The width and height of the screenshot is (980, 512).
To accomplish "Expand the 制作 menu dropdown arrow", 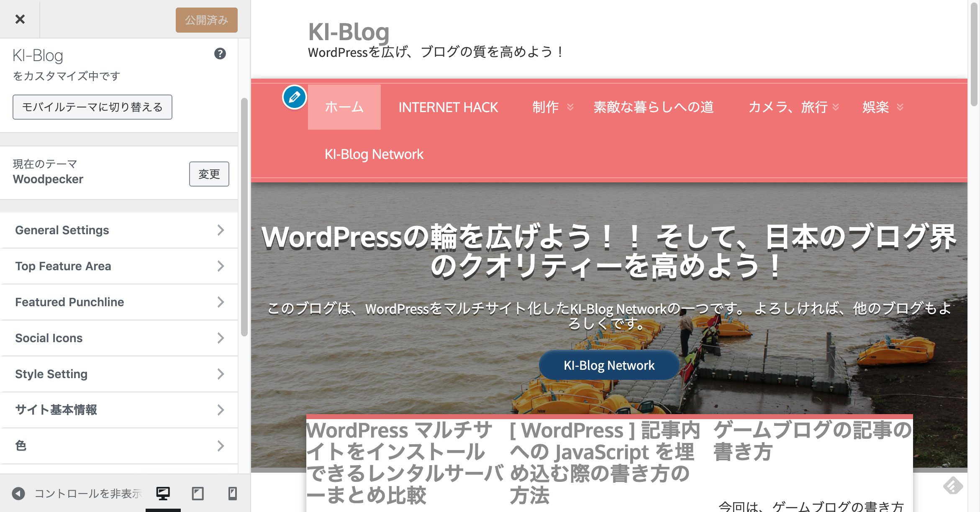I will coord(570,108).
